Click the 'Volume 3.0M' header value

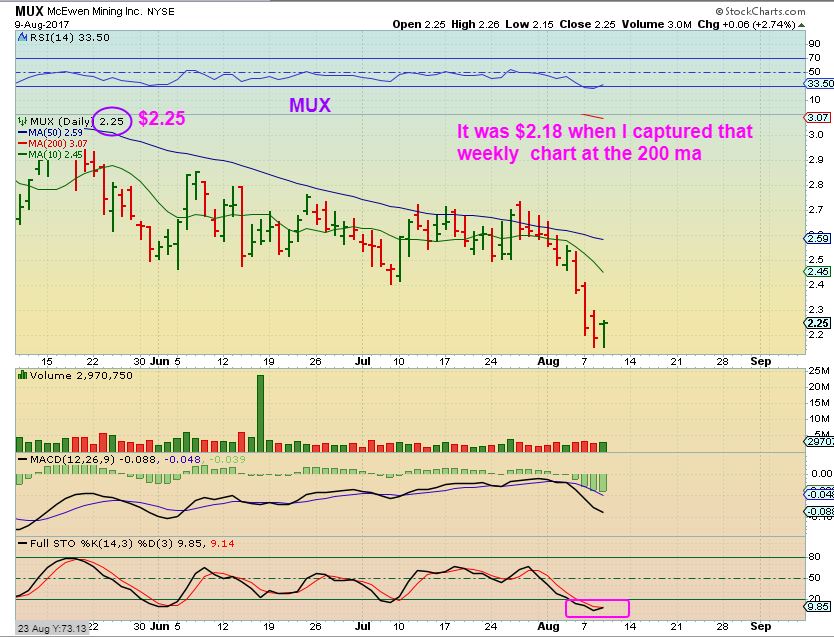point(656,24)
